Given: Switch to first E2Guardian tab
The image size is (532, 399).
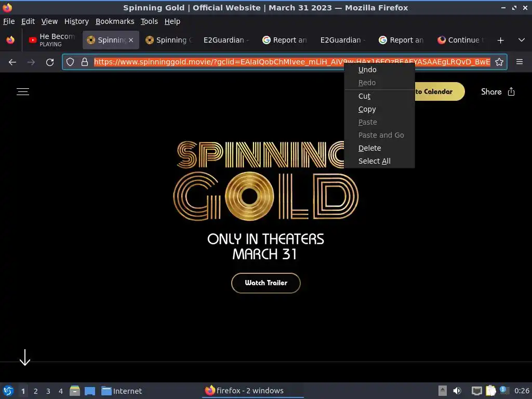Looking at the screenshot, I should pos(227,40).
